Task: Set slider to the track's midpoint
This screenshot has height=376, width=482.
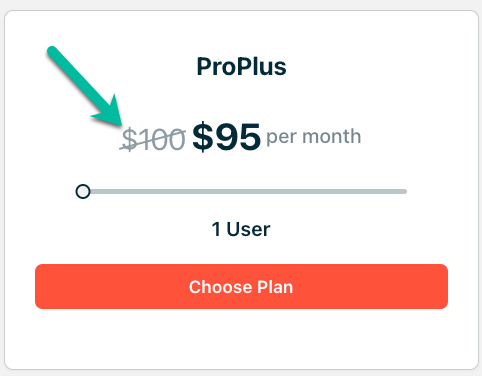Action: pyautogui.click(x=245, y=191)
